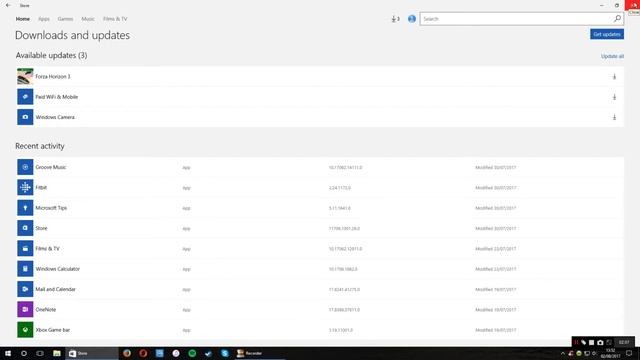Open Spotify from the taskbar
The image size is (640, 360).
pyautogui.click(x=192, y=353)
